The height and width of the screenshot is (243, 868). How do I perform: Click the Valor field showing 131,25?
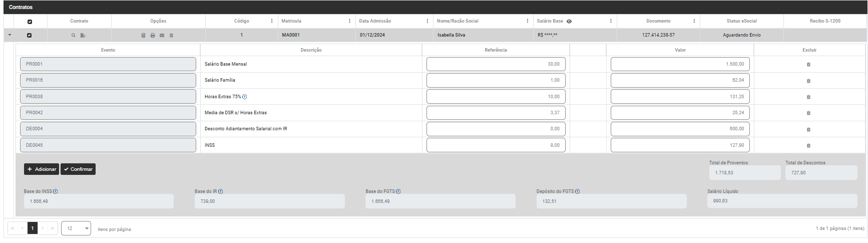coord(680,97)
